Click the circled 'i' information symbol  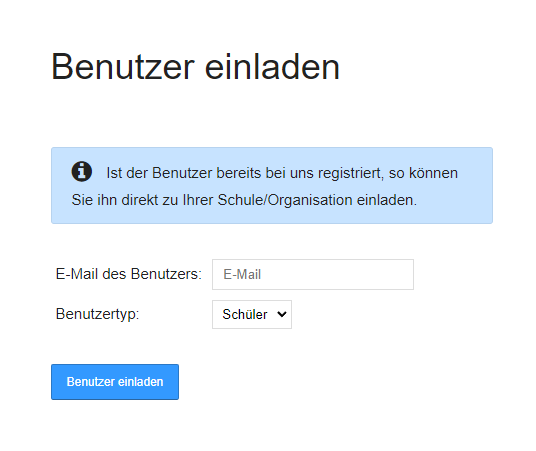click(81, 171)
